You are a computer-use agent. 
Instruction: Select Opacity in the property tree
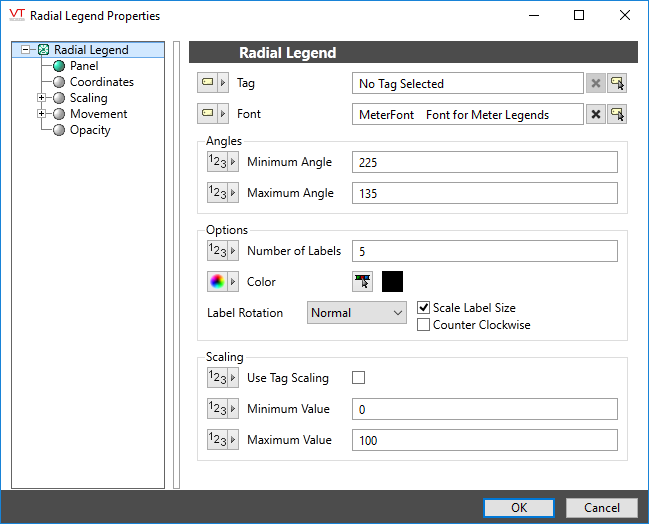pos(90,130)
